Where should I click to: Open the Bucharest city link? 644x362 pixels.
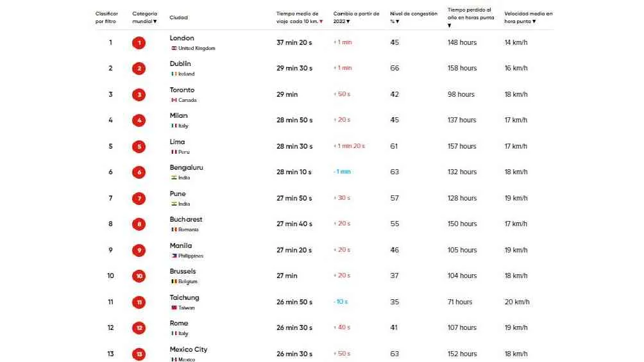pyautogui.click(x=185, y=220)
